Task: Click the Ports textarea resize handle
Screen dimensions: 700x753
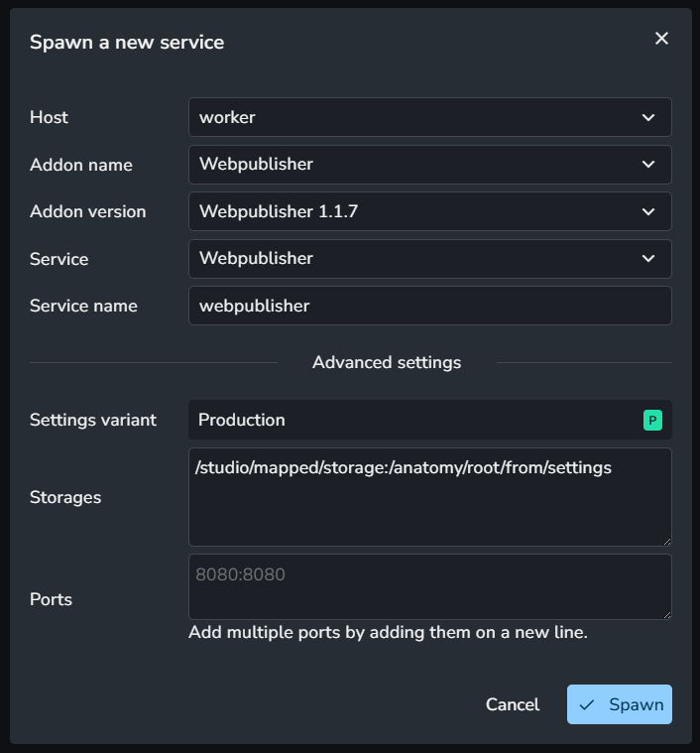Action: pos(666,614)
